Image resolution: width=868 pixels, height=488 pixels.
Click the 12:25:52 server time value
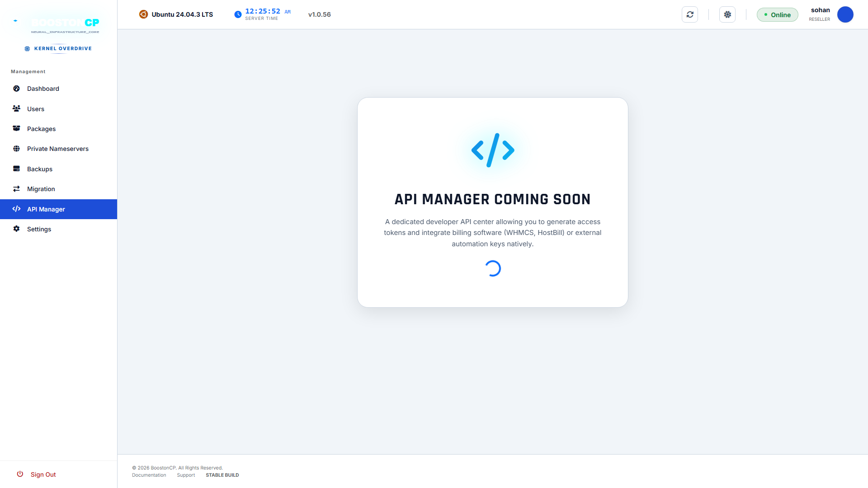(263, 11)
